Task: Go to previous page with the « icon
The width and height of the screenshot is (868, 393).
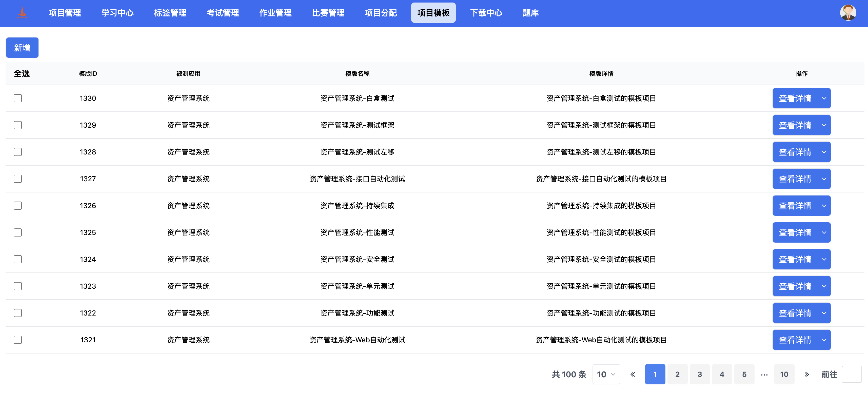Action: pos(633,374)
